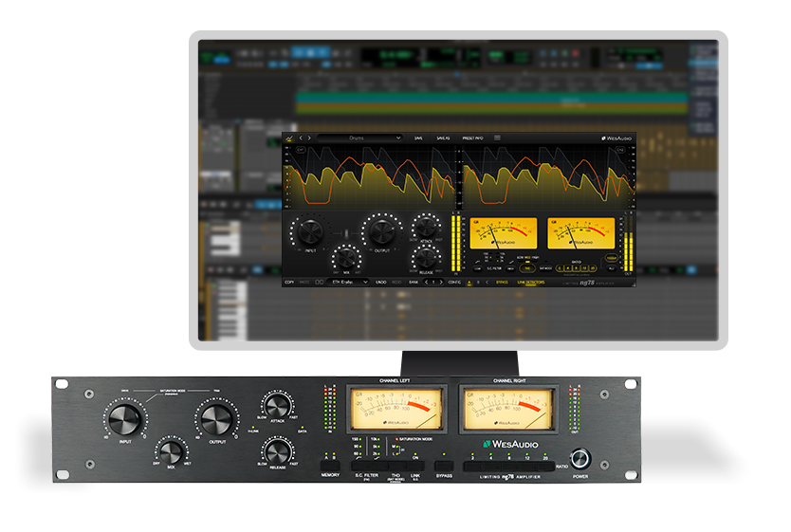Open the Drums preset dropdown
This screenshot has height=532, width=791.
point(359,138)
